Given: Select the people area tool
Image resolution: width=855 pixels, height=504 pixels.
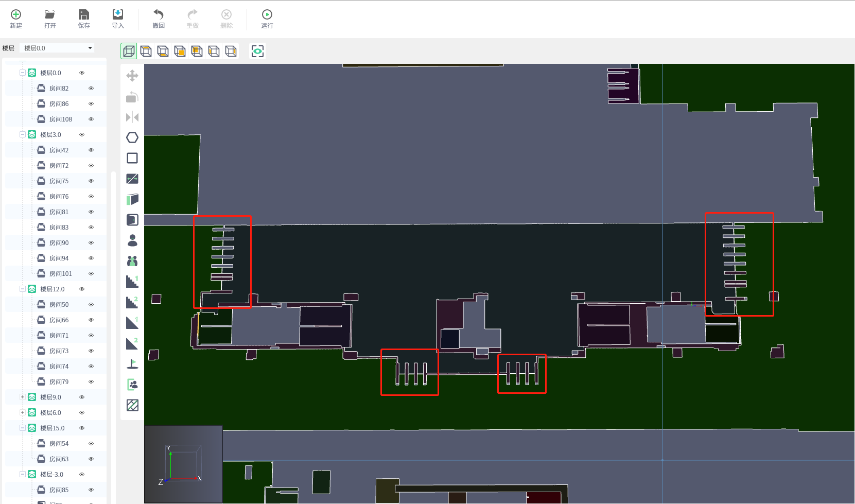Looking at the screenshot, I should click(x=132, y=385).
